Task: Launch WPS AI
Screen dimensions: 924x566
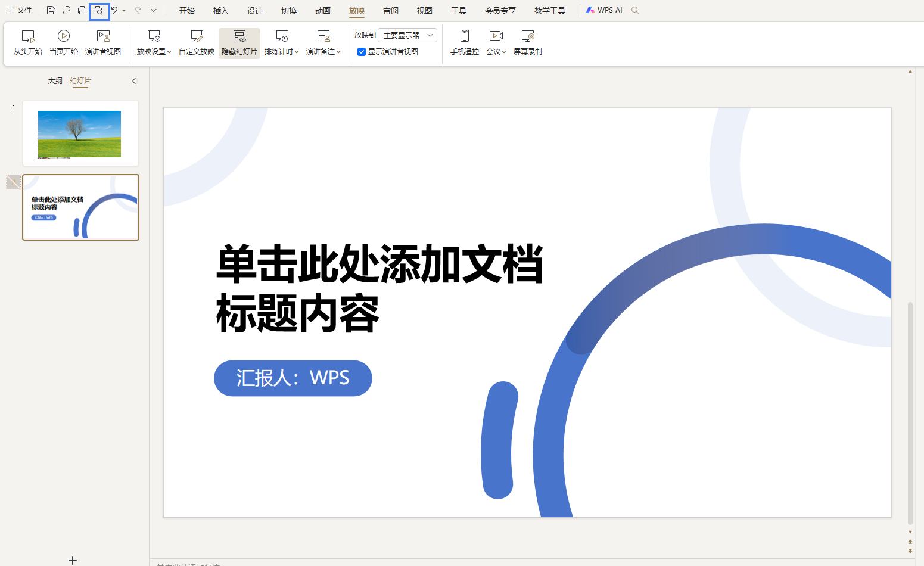Action: (604, 10)
